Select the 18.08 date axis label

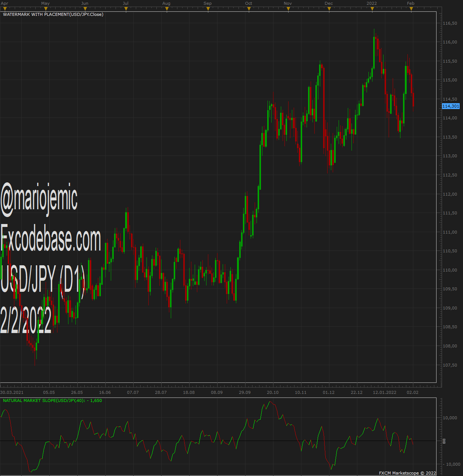pyautogui.click(x=189, y=392)
